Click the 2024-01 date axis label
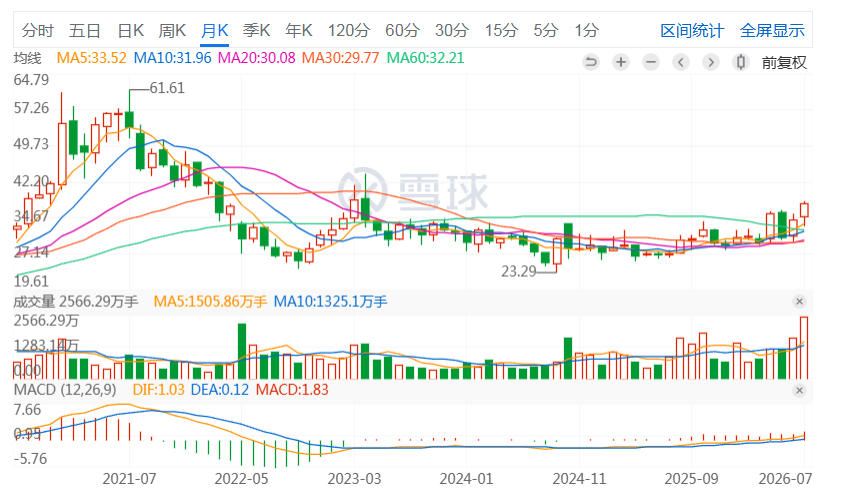The height and width of the screenshot is (491, 854). (x=467, y=479)
